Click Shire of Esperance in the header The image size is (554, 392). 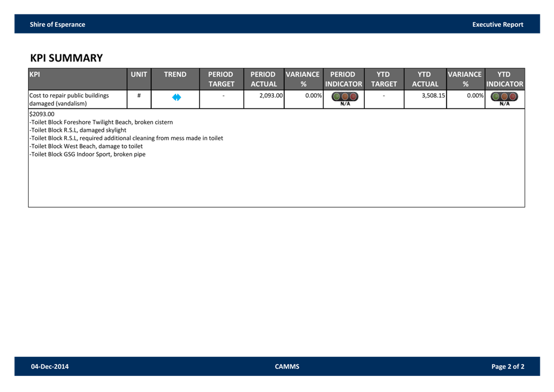[57, 24]
